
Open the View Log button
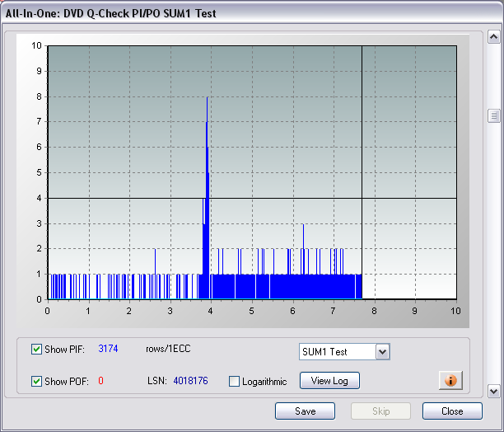click(329, 381)
